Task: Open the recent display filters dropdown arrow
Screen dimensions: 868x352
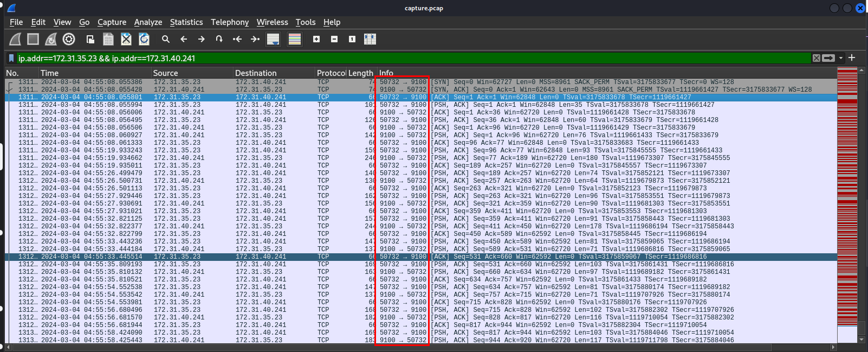Action: [x=841, y=58]
